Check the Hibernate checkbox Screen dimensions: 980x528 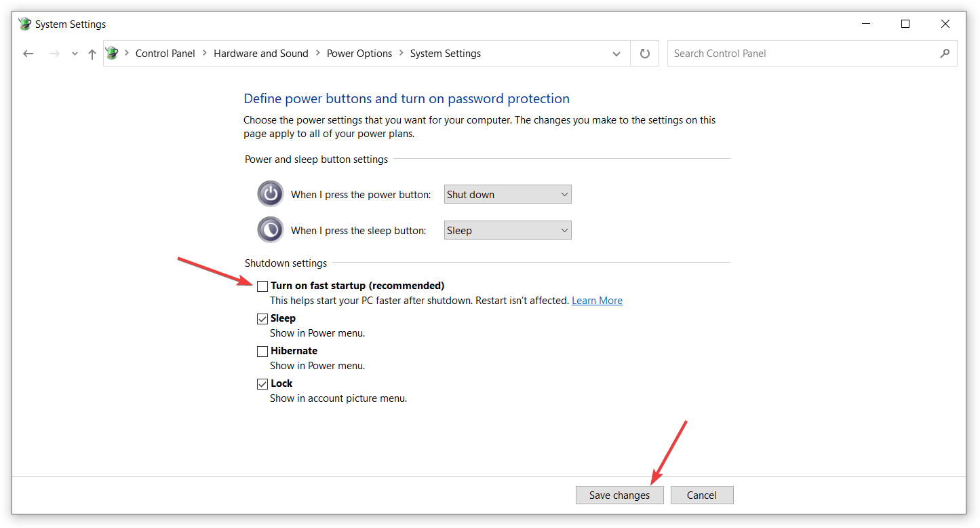tap(262, 352)
